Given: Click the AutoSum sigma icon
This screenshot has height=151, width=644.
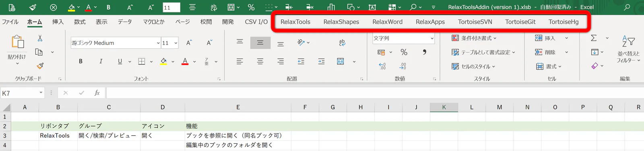Looking at the screenshot, I should coord(594,38).
